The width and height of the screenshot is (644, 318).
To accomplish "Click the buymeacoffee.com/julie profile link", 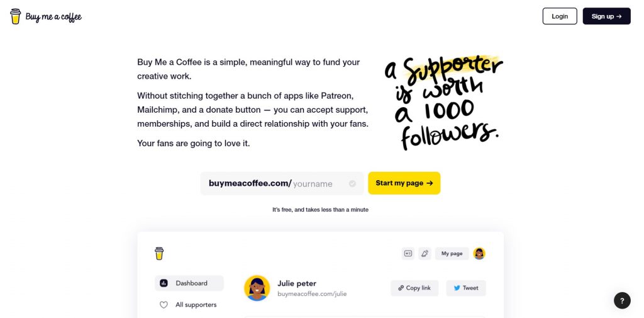I will point(312,294).
